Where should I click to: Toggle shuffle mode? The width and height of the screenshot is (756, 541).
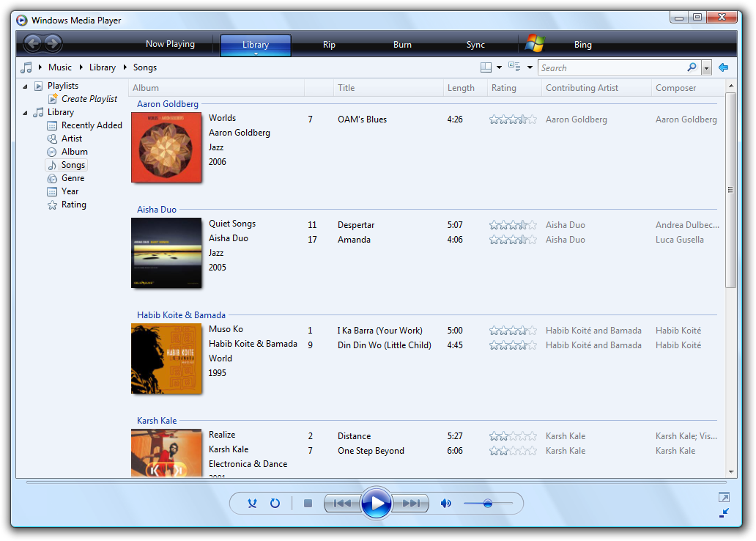coord(252,504)
